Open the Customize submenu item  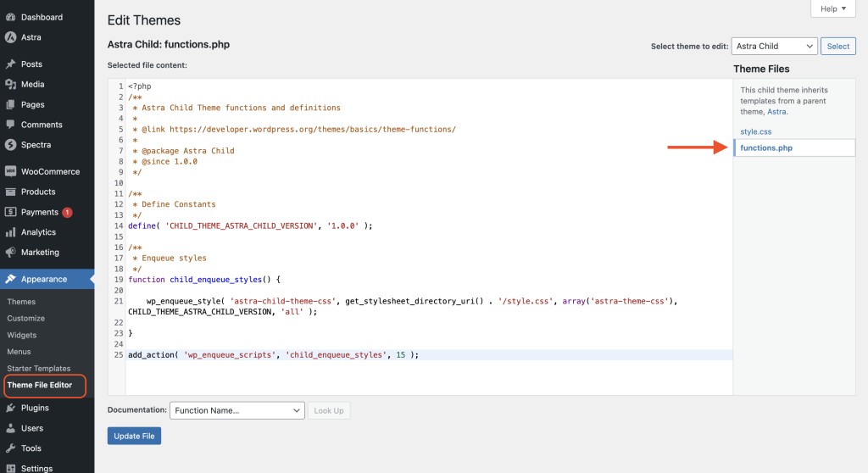26,319
